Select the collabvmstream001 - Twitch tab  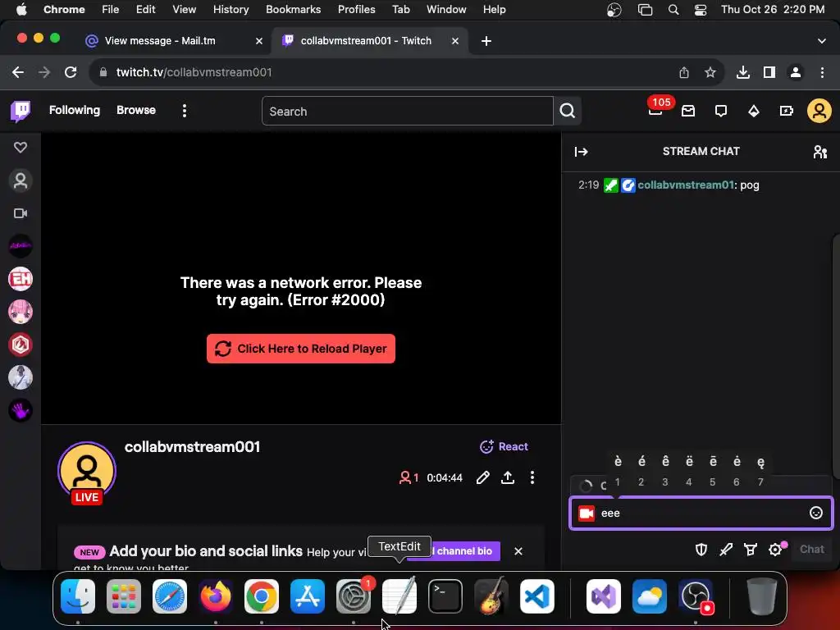coord(370,41)
